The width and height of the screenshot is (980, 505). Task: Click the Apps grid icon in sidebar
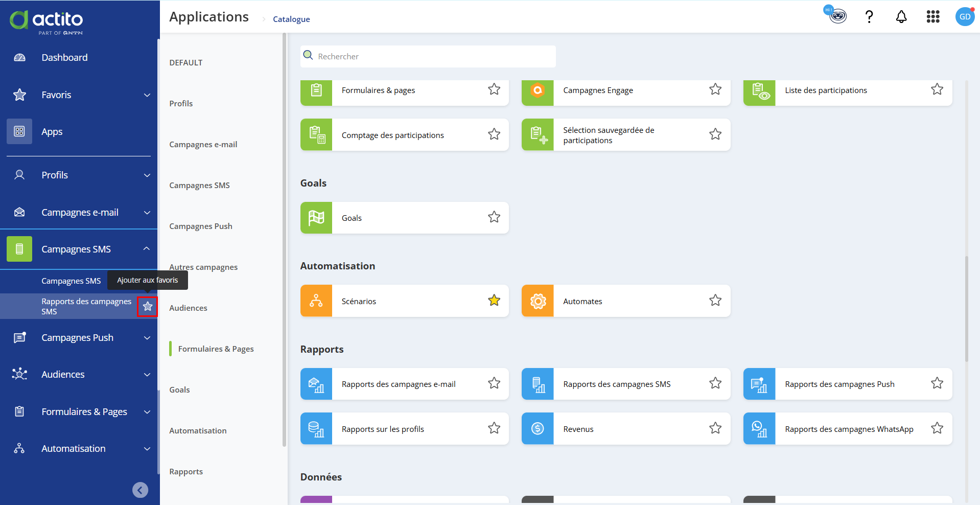[x=19, y=131]
